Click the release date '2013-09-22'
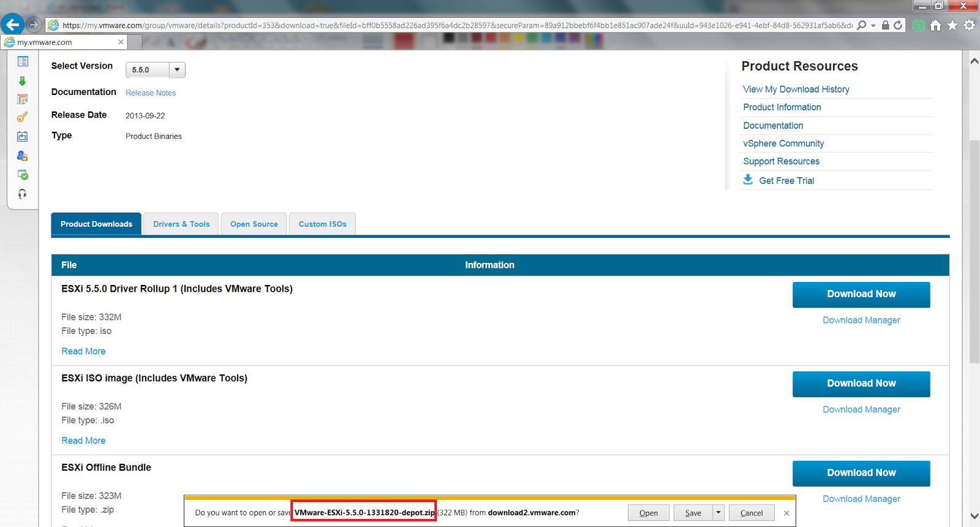The height and width of the screenshot is (527, 980). [x=145, y=116]
